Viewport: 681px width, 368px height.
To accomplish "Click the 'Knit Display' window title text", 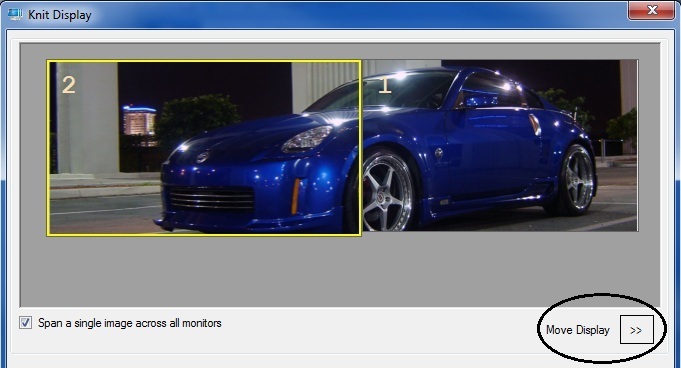I will click(60, 15).
